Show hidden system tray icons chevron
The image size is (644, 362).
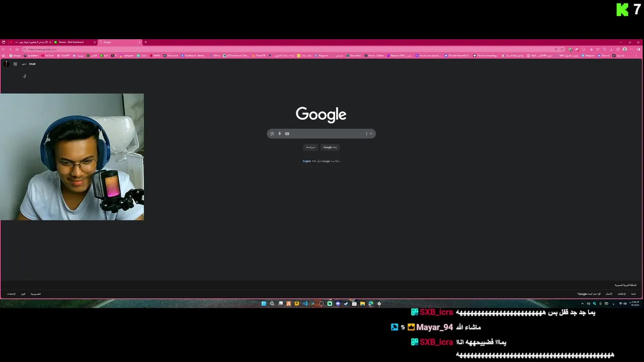[x=582, y=304]
